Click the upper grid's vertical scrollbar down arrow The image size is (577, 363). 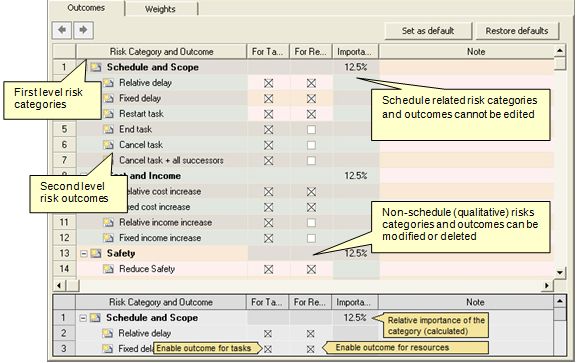tap(560, 272)
